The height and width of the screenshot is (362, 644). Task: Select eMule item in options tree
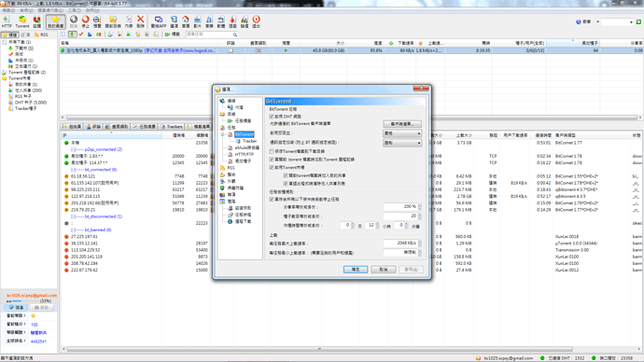coord(246,147)
